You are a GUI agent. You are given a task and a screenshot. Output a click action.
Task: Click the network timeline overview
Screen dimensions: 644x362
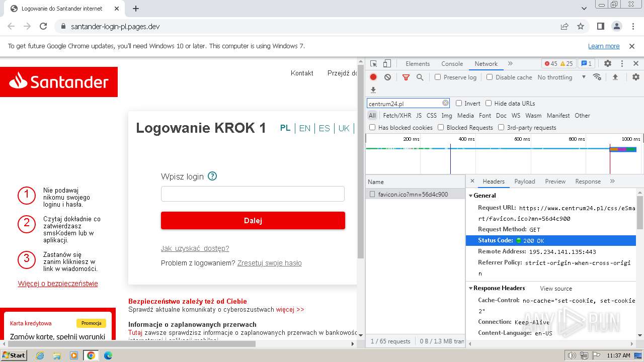tap(504, 155)
